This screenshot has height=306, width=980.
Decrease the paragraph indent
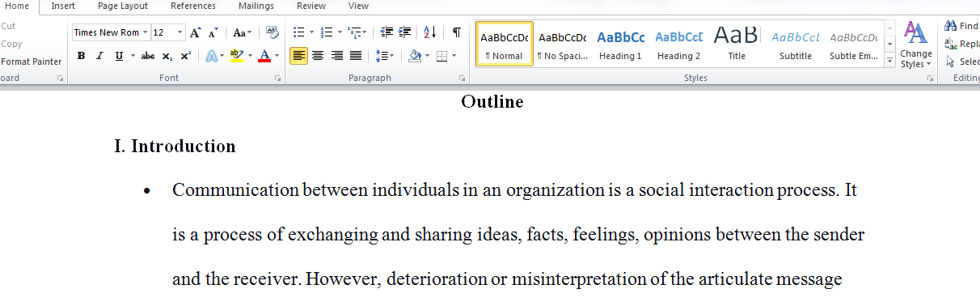387,32
